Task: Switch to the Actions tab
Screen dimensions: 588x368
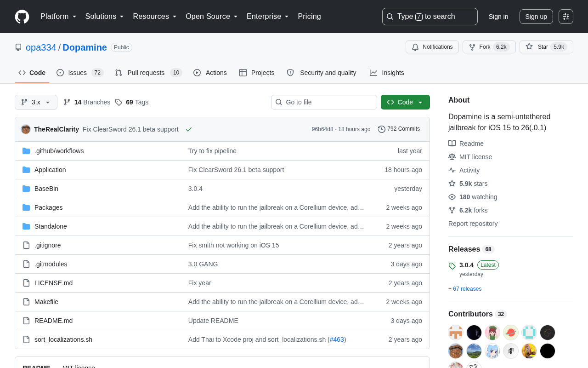Action: tap(210, 73)
